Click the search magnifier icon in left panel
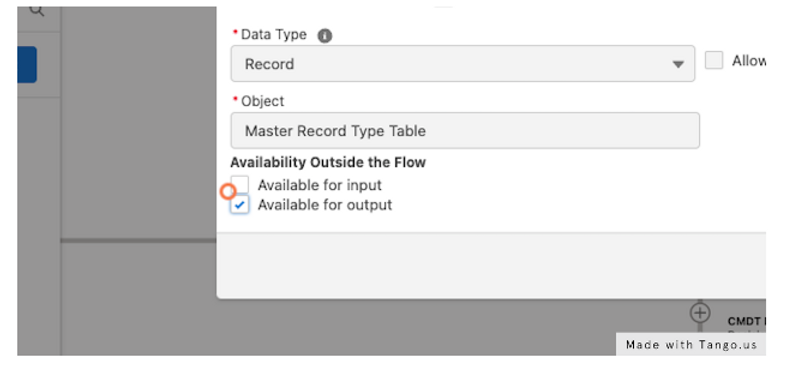 click(x=37, y=10)
